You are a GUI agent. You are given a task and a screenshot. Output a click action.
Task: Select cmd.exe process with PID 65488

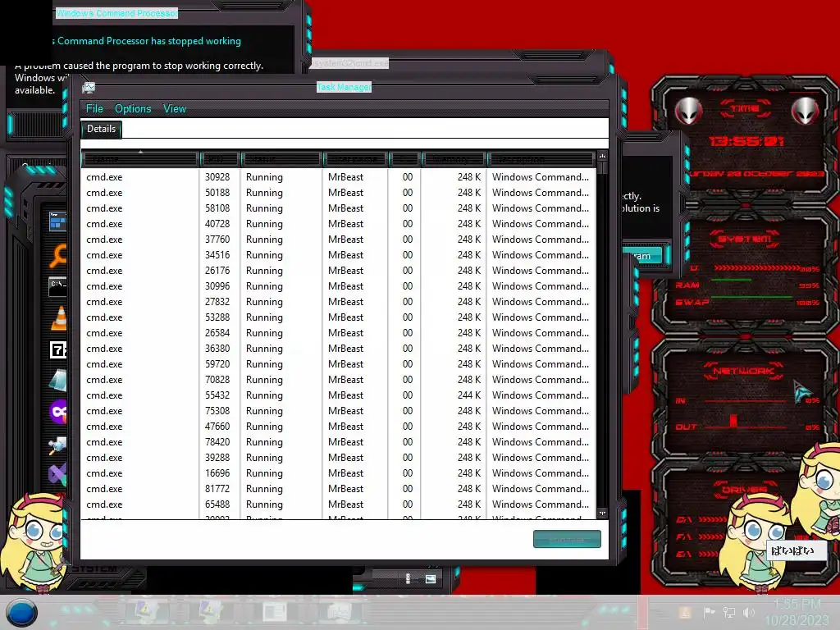click(339, 504)
